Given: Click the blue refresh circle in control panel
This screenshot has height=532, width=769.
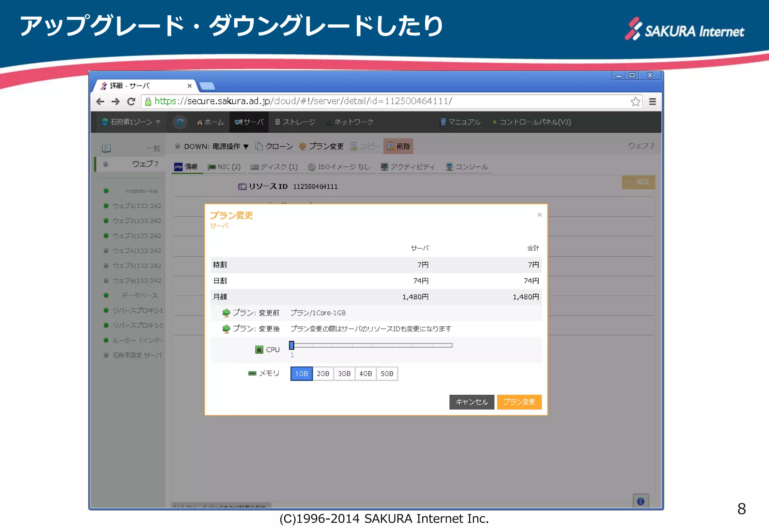Looking at the screenshot, I should point(180,122).
